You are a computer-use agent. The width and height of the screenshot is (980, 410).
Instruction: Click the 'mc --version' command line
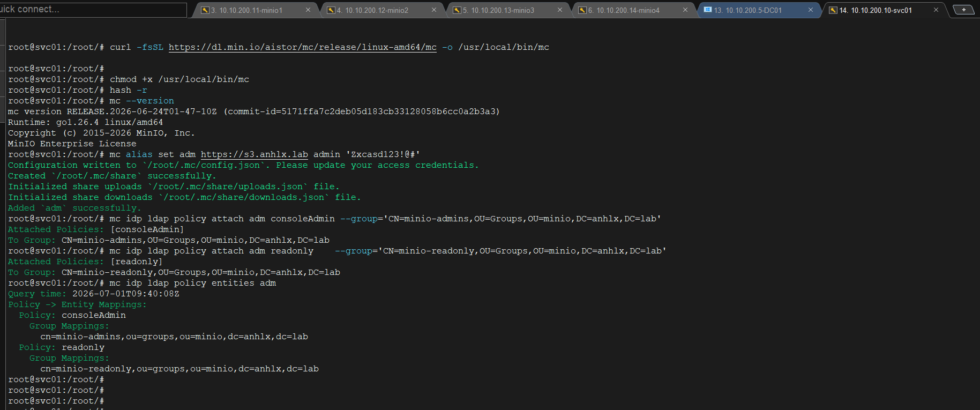point(142,101)
